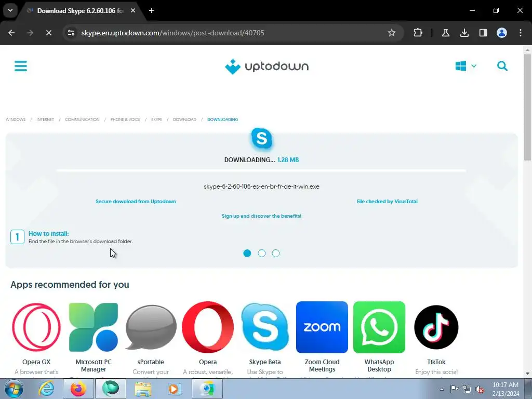Open the Chrome profile menu
This screenshot has width=532, height=399.
pos(501,33)
